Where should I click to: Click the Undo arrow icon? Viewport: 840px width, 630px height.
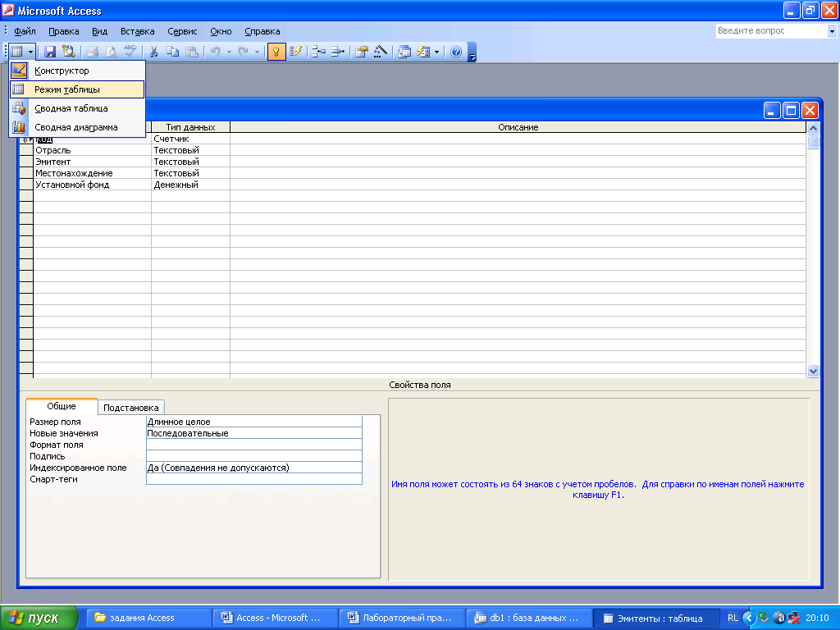pos(216,52)
